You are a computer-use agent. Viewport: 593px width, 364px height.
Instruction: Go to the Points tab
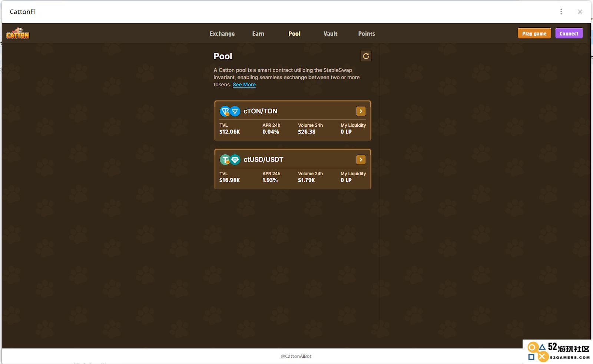367,34
